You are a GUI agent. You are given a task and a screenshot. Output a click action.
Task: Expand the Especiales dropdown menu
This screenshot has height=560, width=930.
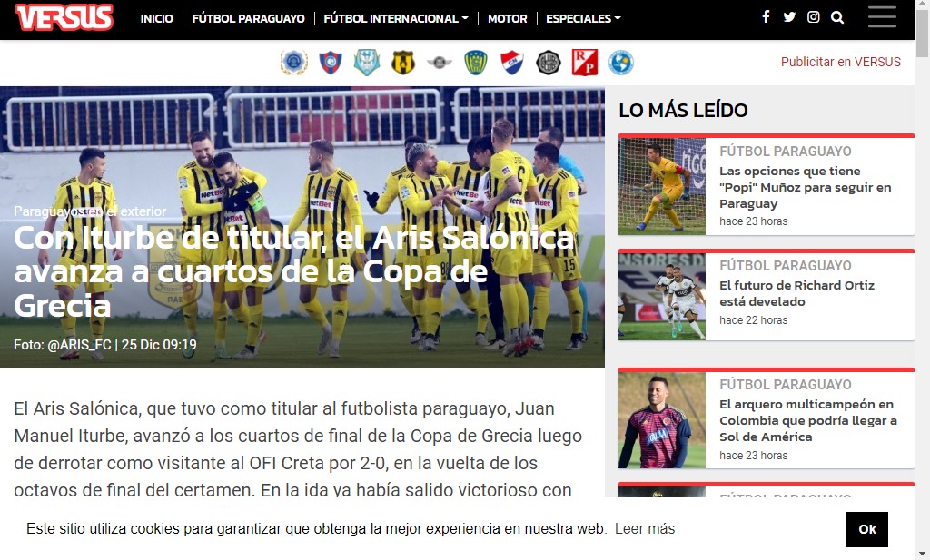click(583, 18)
